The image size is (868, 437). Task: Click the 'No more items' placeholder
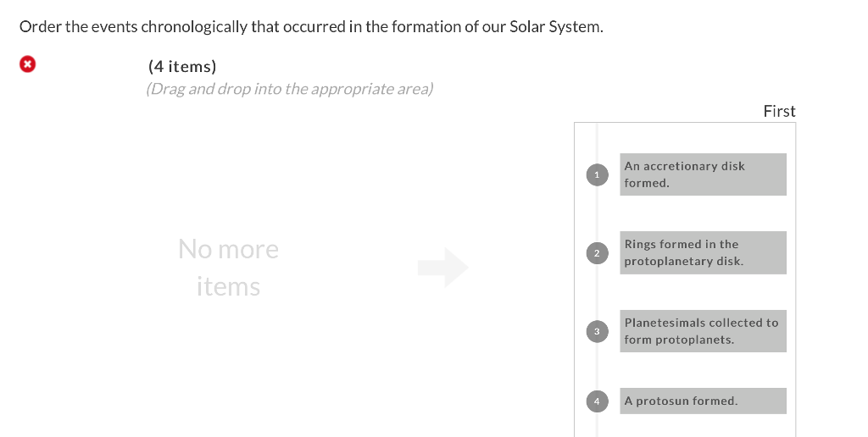click(228, 268)
